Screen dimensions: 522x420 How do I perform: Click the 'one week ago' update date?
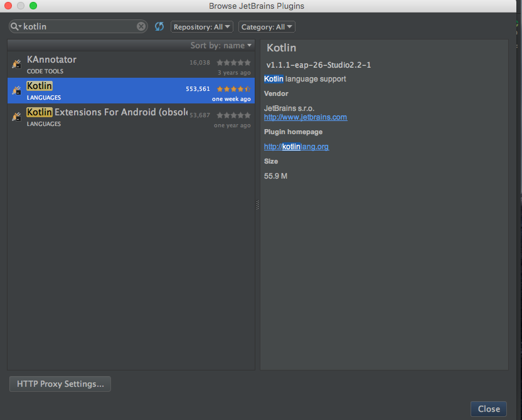click(x=232, y=99)
